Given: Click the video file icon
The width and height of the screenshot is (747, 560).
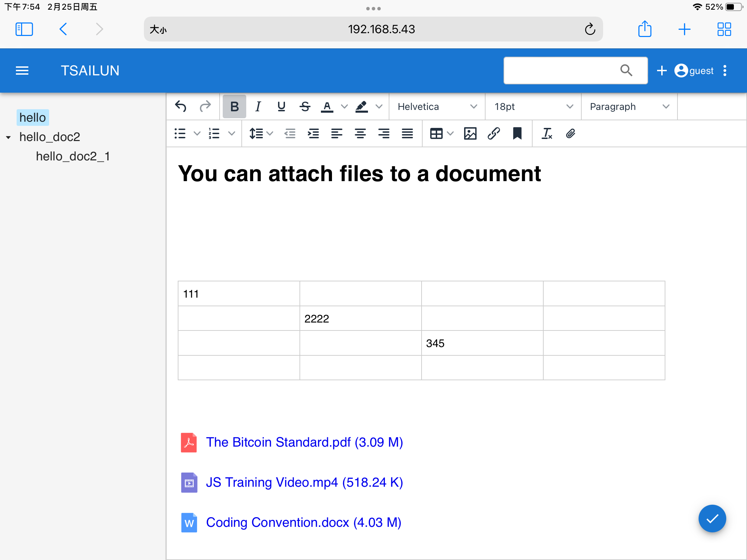Looking at the screenshot, I should tap(189, 483).
